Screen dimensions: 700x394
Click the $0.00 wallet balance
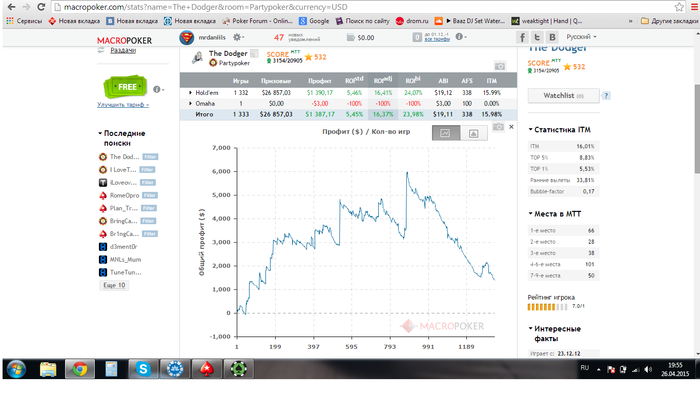point(361,37)
